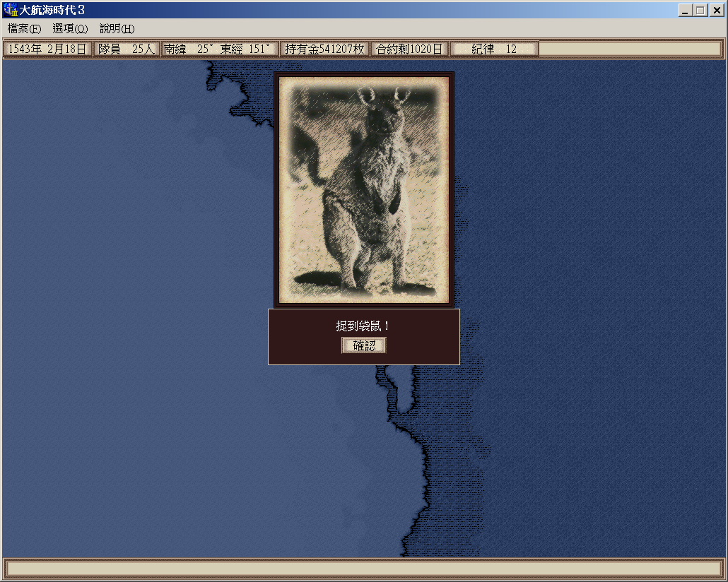Click the 大航海時代3 title bar text
The width and height of the screenshot is (728, 582).
52,10
